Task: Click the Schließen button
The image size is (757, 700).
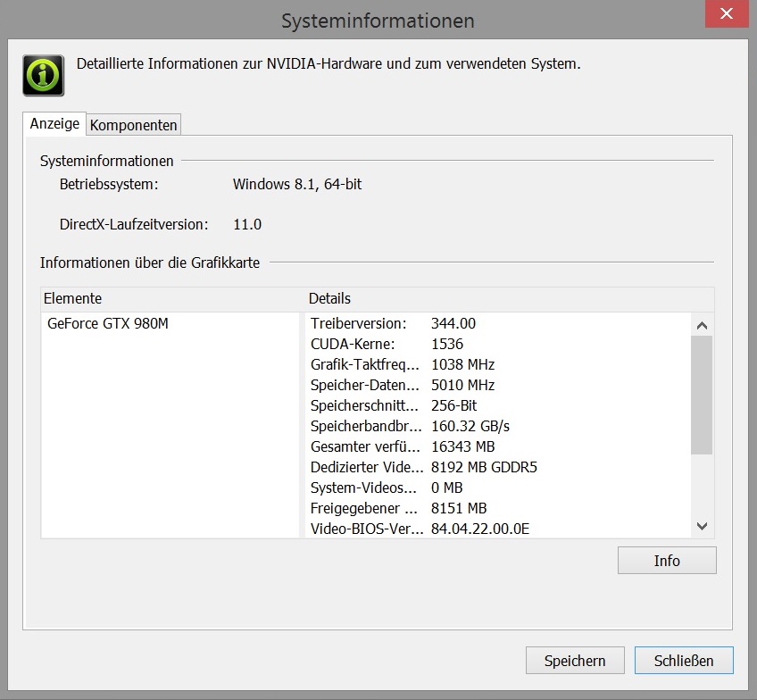Action: point(684,661)
